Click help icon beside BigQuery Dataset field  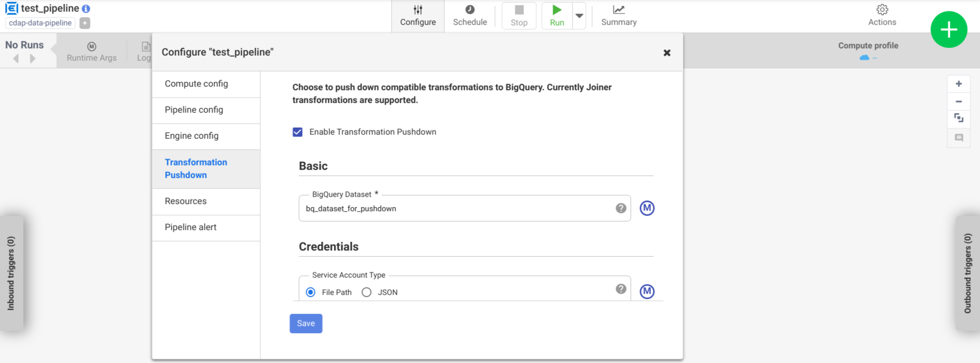pyautogui.click(x=620, y=208)
